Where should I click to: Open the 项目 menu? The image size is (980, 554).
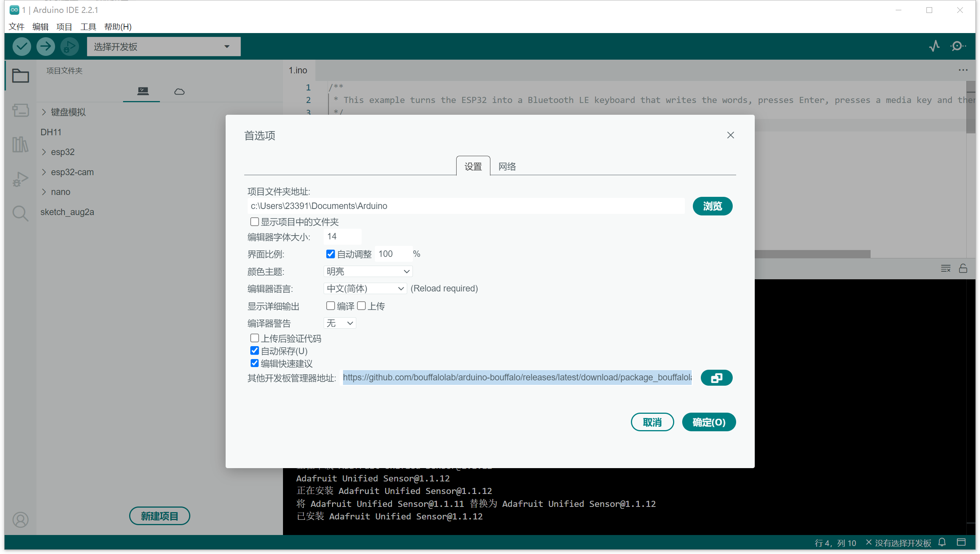64,27
